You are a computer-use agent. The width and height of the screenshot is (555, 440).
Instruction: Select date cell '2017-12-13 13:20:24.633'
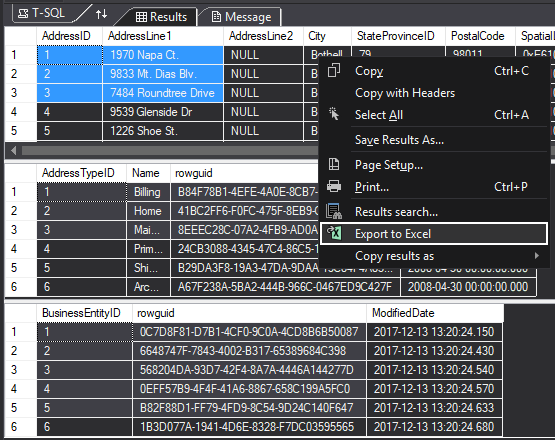point(435,408)
